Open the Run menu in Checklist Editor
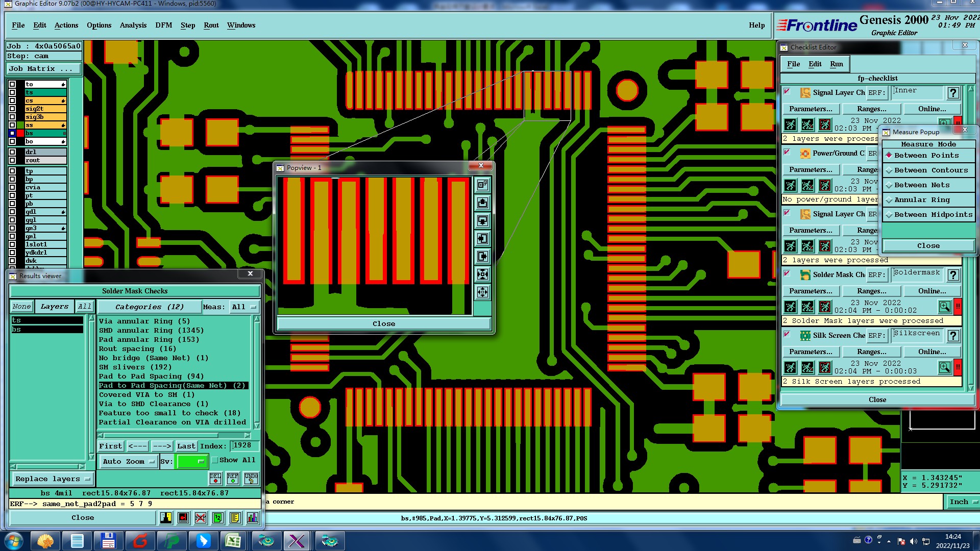980x551 pixels. pos(836,64)
